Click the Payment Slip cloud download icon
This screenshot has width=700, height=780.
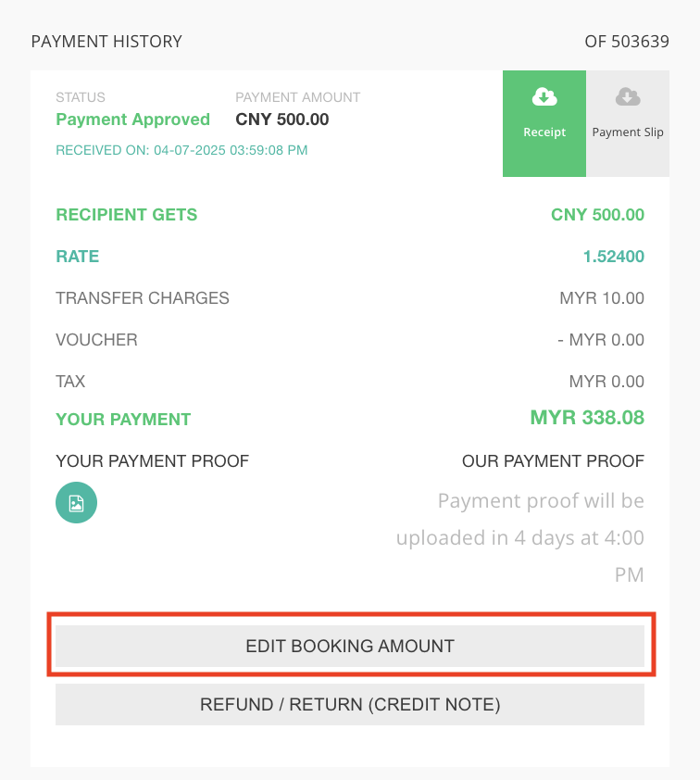pyautogui.click(x=628, y=97)
